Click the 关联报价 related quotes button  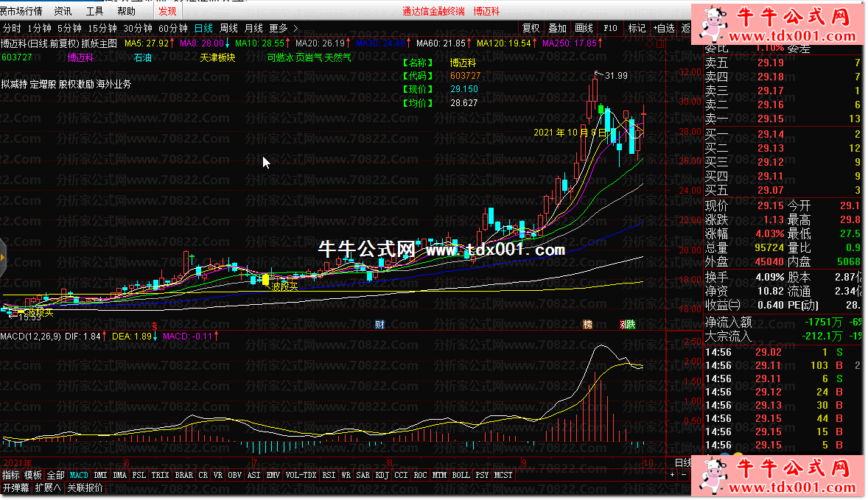coord(85,487)
